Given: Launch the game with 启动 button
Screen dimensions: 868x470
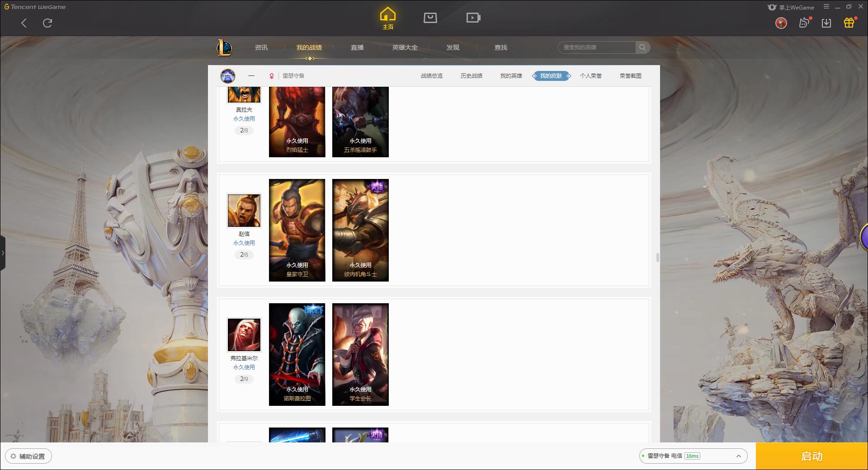Looking at the screenshot, I should tap(811, 456).
